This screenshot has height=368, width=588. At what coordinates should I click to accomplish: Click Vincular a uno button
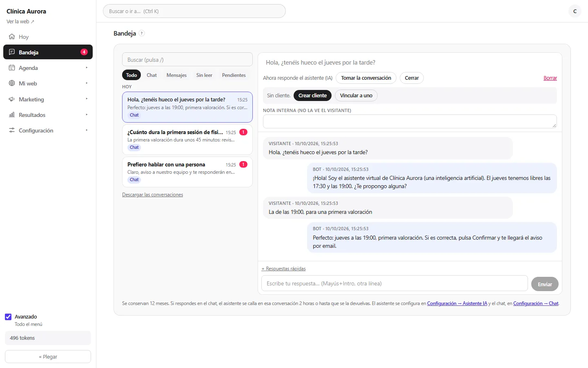pos(356,96)
